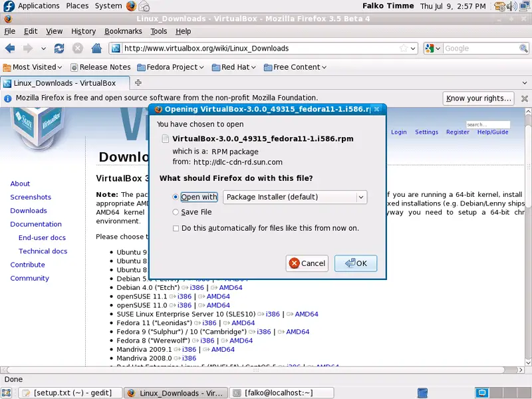Click the VirtualBox site search box
532x399 pixels.
[488, 124]
